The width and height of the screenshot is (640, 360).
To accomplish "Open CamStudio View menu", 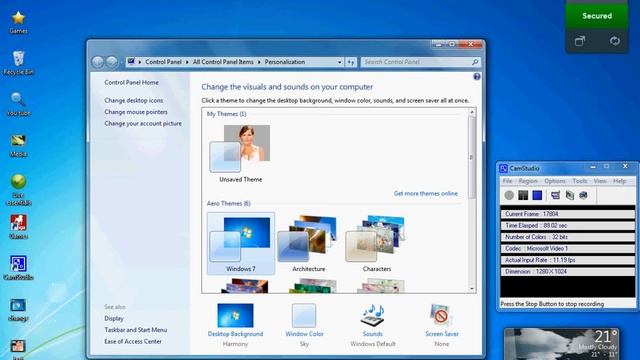I will (600, 181).
